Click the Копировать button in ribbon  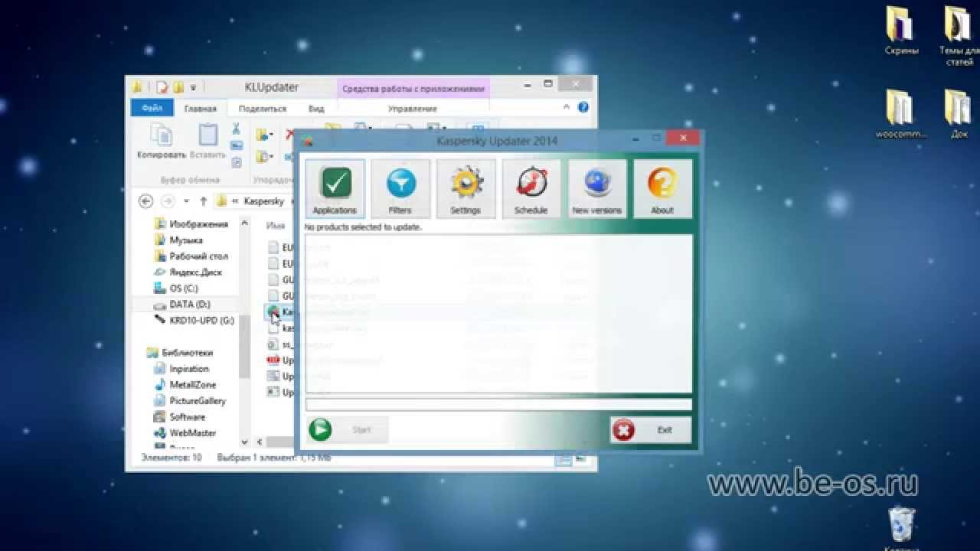point(162,142)
